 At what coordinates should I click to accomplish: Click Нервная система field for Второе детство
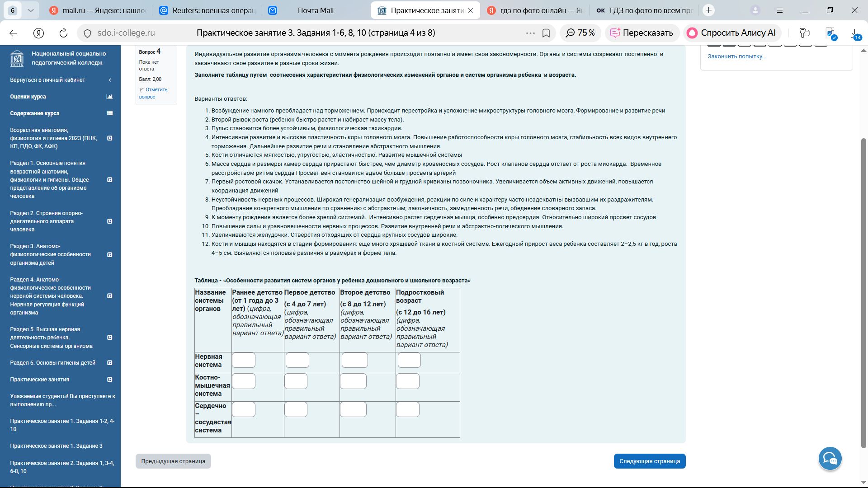coord(355,361)
